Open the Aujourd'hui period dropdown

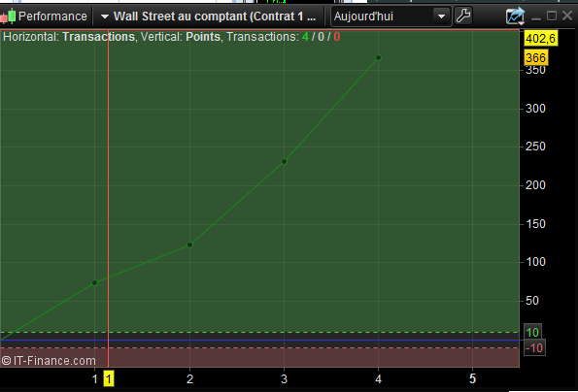[x=391, y=16]
